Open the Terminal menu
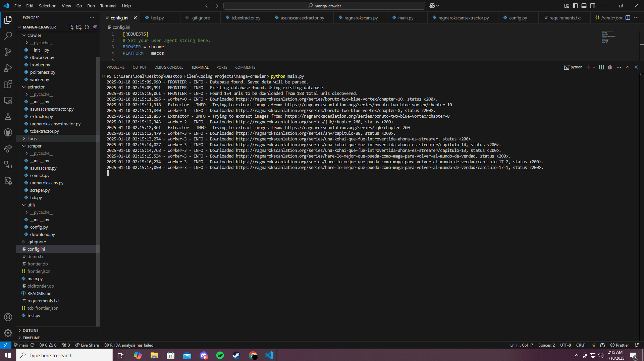This screenshot has width=644, height=361. point(108,6)
